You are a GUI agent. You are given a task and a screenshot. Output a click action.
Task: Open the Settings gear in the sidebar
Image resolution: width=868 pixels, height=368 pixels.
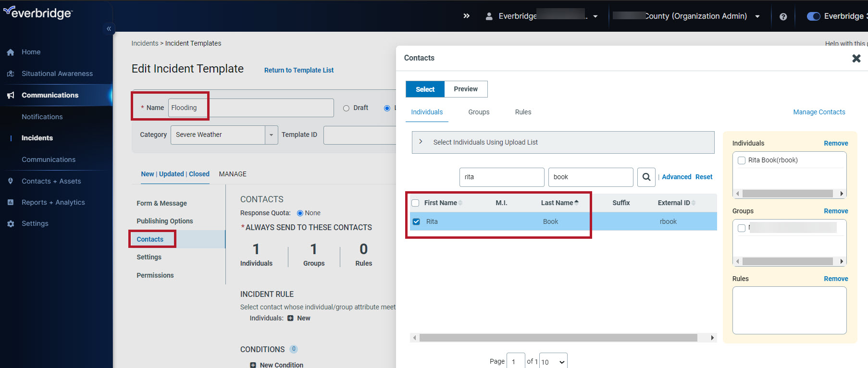[11, 223]
